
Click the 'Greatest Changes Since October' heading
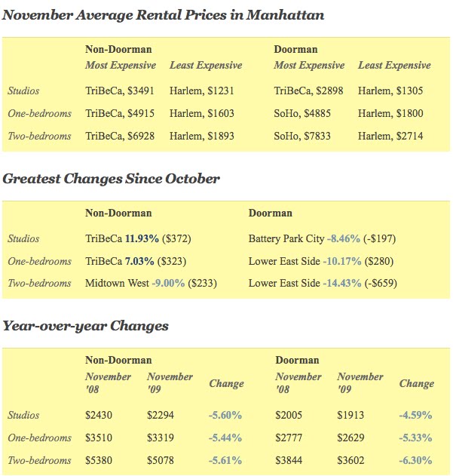point(111,179)
